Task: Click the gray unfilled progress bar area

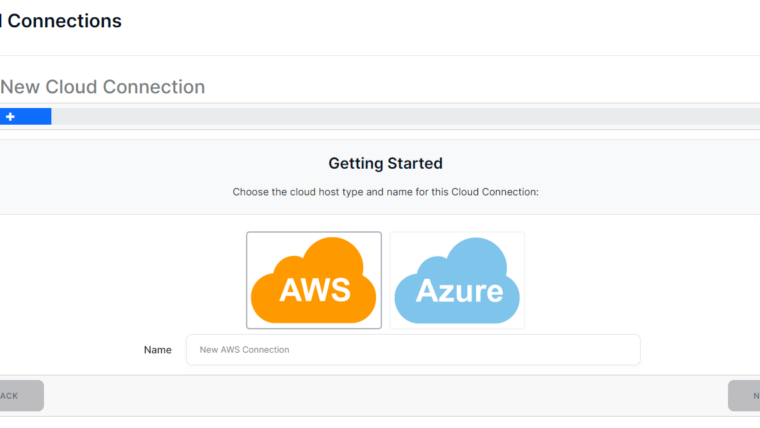Action: tap(400, 117)
